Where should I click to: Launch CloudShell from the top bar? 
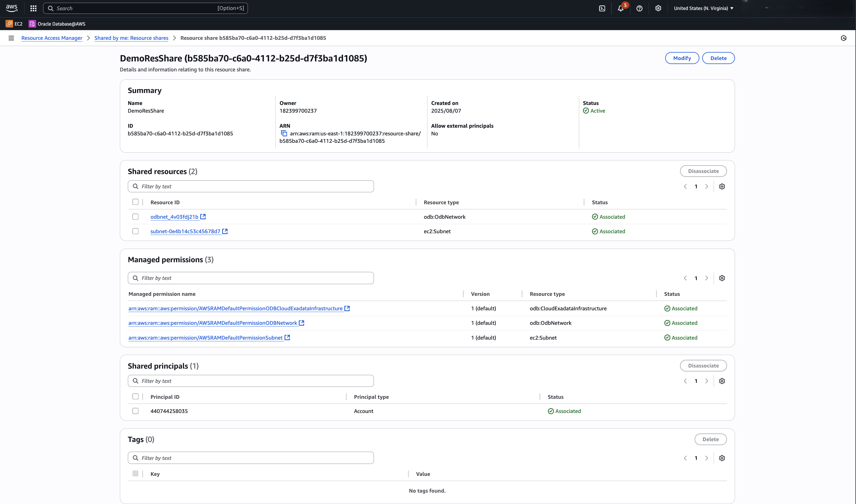coord(602,8)
